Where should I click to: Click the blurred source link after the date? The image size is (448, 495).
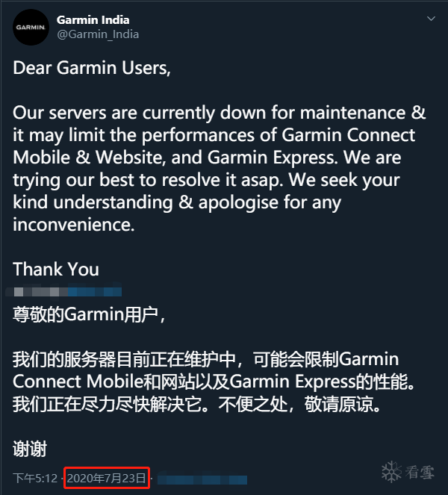coord(202,479)
